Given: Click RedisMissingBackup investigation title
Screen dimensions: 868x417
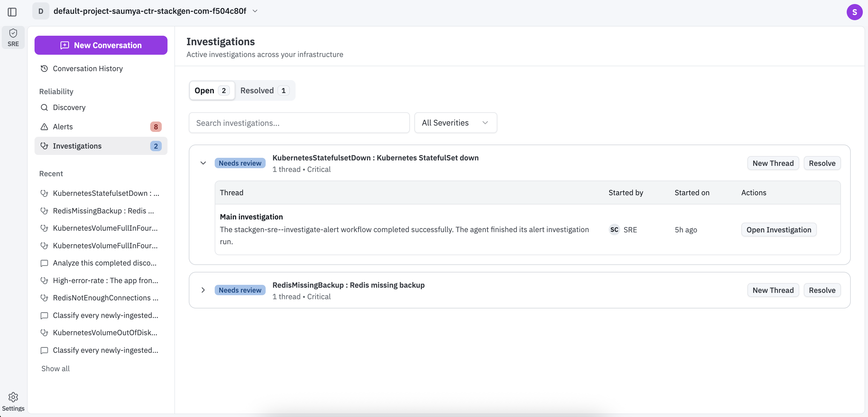Looking at the screenshot, I should point(349,285).
